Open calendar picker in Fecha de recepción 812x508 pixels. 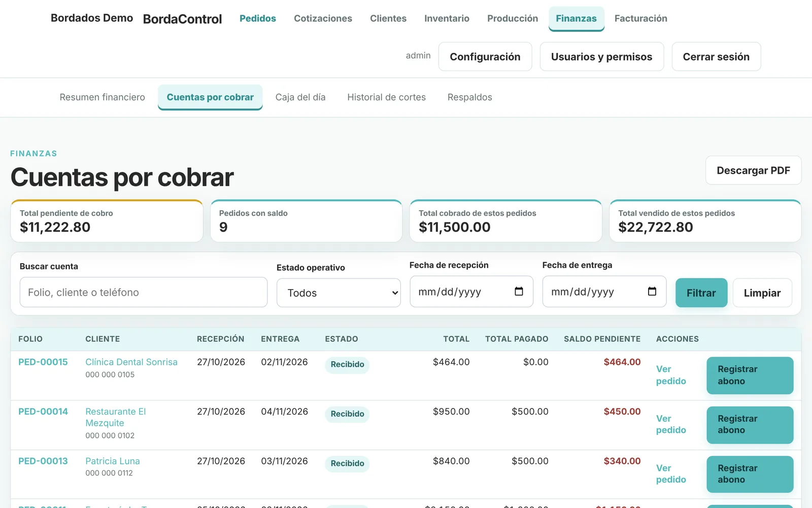pyautogui.click(x=519, y=292)
